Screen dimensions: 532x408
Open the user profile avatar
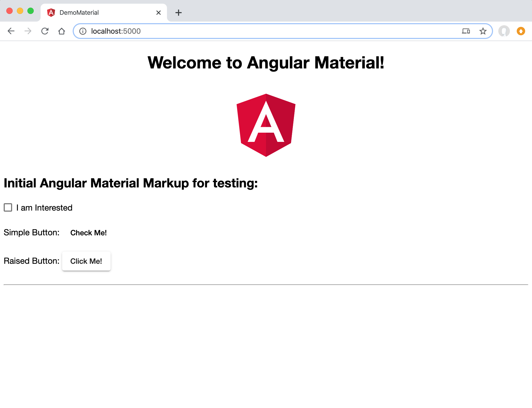pyautogui.click(x=504, y=31)
